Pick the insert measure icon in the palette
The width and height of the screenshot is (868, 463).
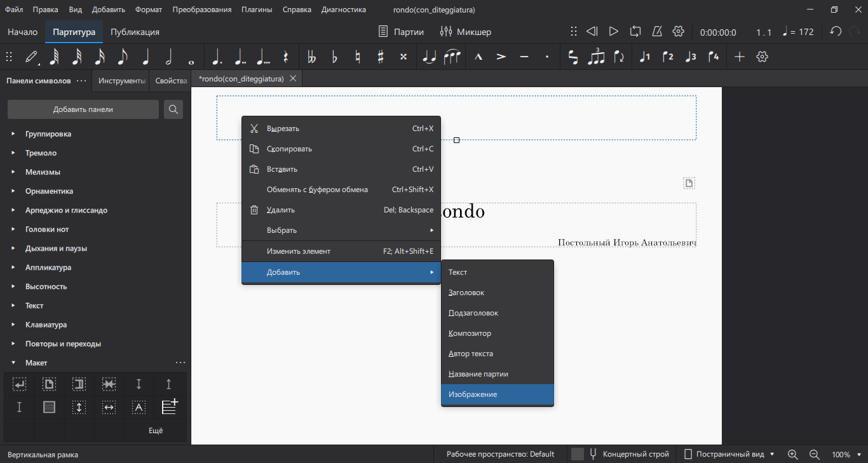(x=169, y=407)
